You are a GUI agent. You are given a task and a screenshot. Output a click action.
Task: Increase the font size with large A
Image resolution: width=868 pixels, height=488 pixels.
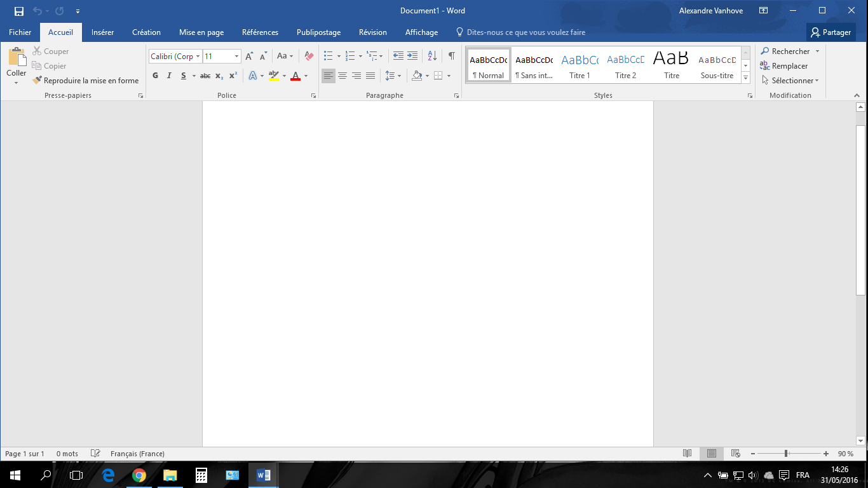[249, 57]
